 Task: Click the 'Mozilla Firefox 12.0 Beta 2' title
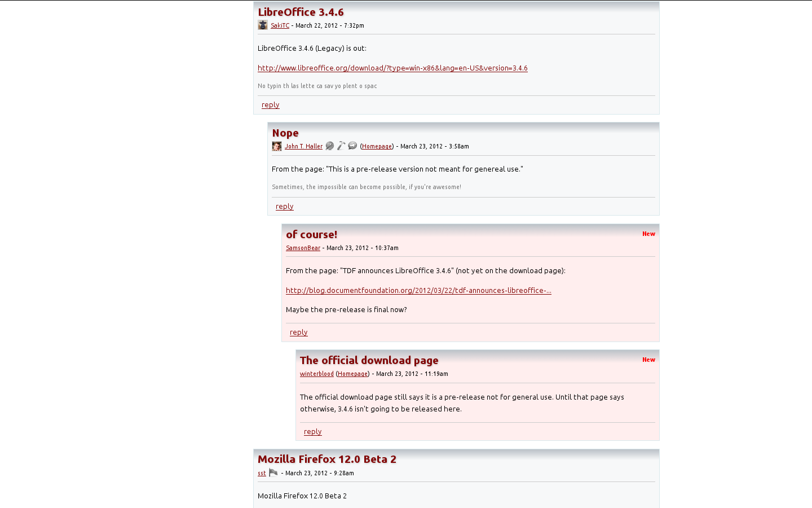(326, 459)
